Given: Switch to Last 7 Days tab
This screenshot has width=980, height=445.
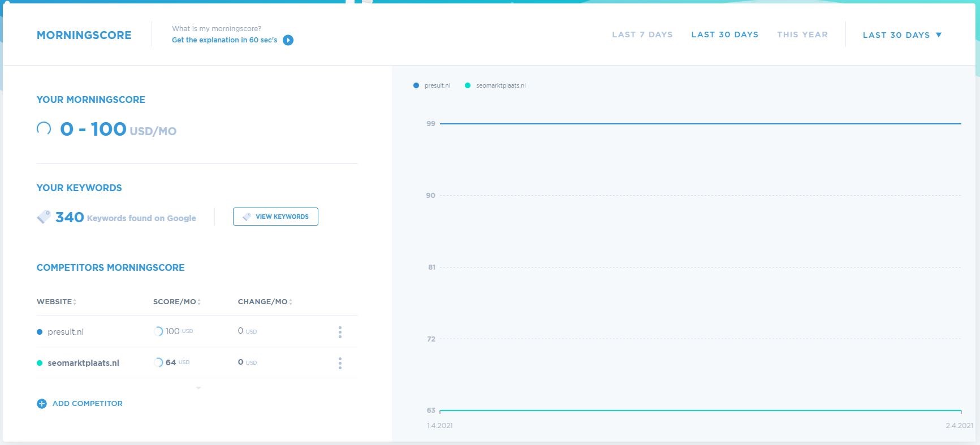Looking at the screenshot, I should click(642, 34).
